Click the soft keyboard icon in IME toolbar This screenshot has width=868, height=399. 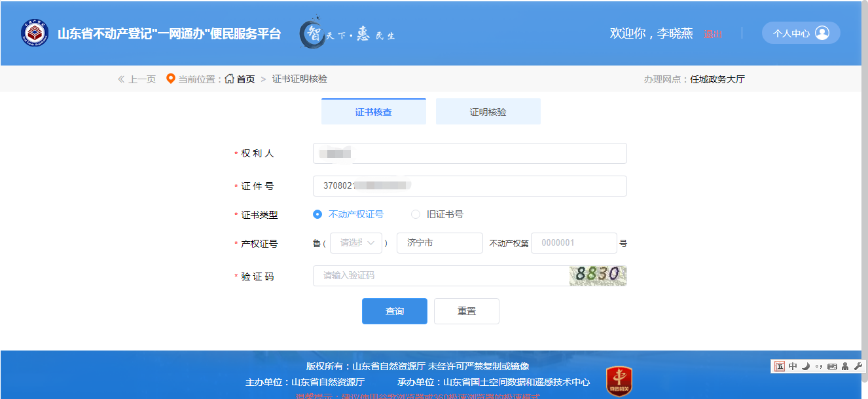click(x=832, y=366)
